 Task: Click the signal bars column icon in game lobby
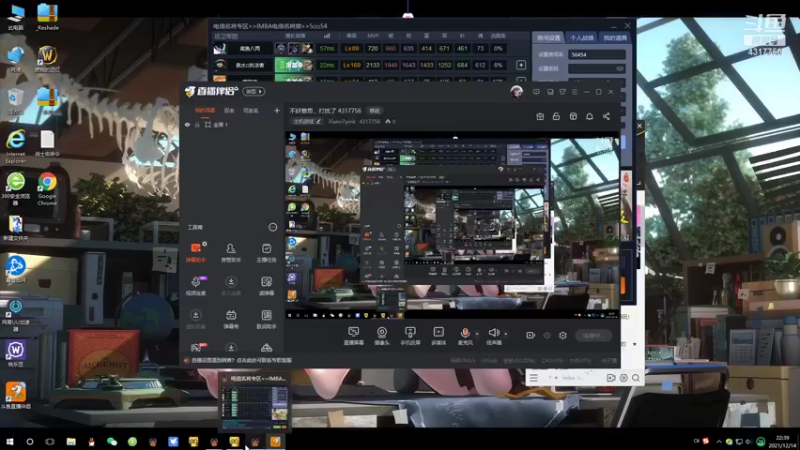(x=327, y=36)
